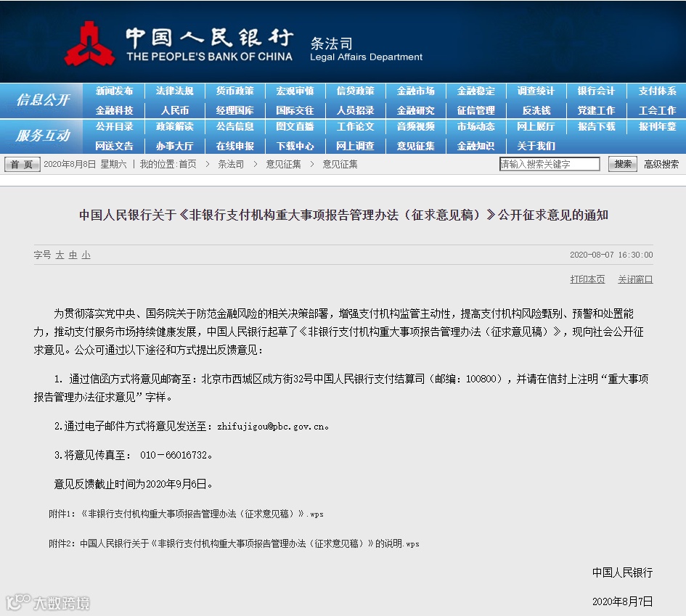Click the timestamp 2020-08-07 16:30:00
The width and height of the screenshot is (686, 616).
point(611,255)
